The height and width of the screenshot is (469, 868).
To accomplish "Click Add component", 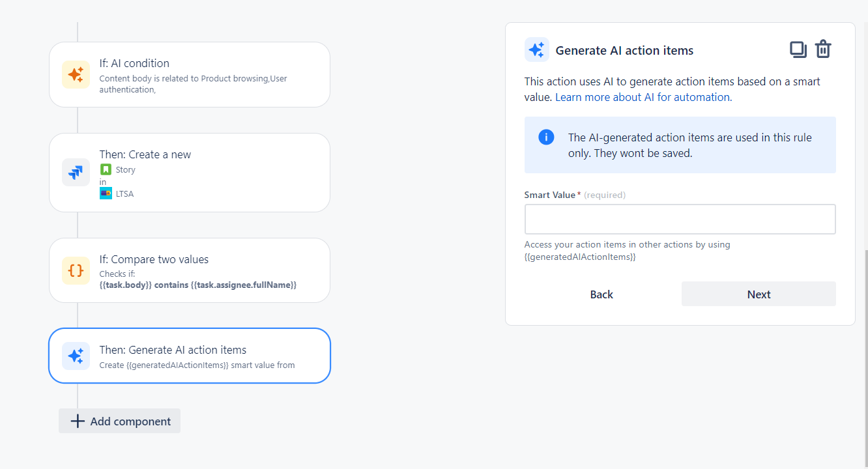I will click(x=119, y=421).
